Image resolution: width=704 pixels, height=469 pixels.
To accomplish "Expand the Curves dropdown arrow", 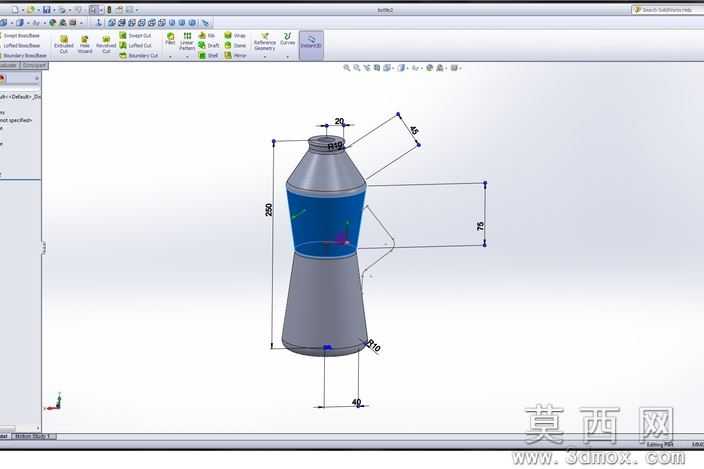I will 287,57.
